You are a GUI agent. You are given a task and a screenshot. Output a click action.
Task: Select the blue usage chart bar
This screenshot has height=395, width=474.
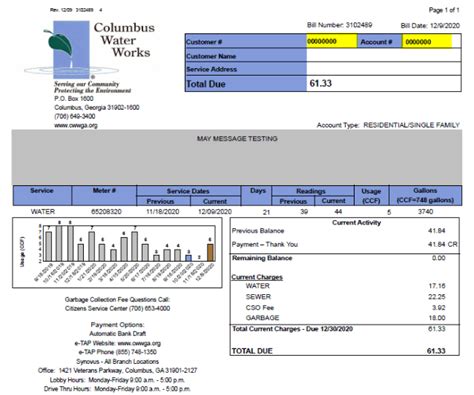click(x=189, y=258)
